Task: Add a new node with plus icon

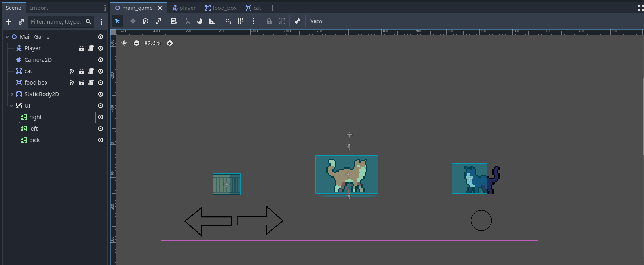Action: (9, 22)
